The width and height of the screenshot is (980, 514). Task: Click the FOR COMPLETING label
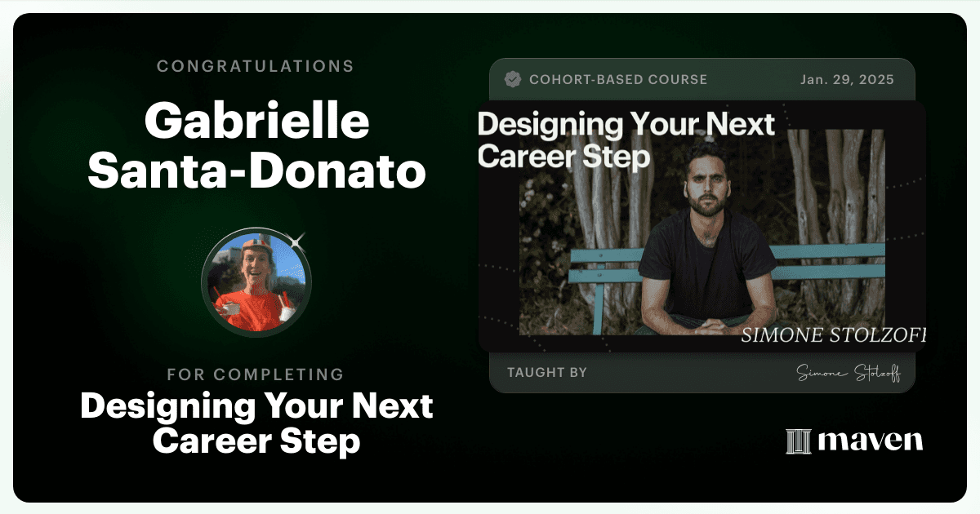[x=256, y=374]
